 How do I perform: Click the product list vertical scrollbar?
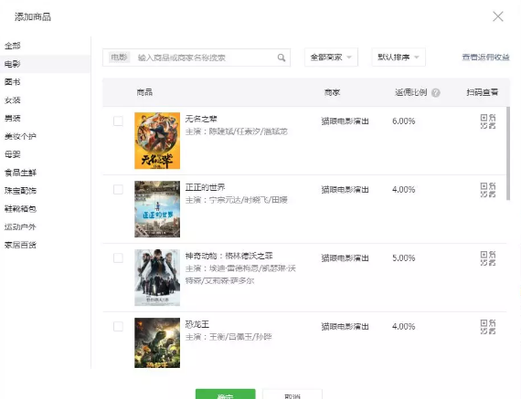(507, 153)
